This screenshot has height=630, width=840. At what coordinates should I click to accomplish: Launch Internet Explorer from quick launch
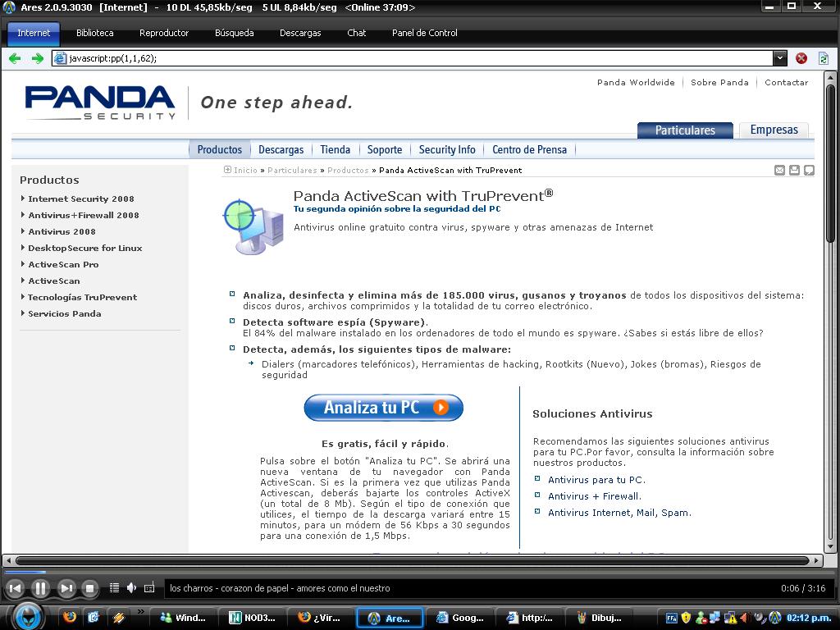94,617
